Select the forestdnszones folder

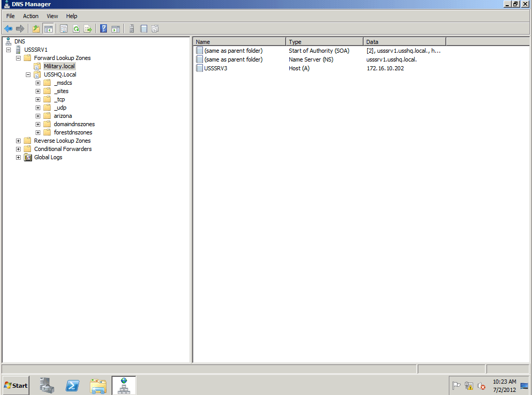[x=73, y=132]
